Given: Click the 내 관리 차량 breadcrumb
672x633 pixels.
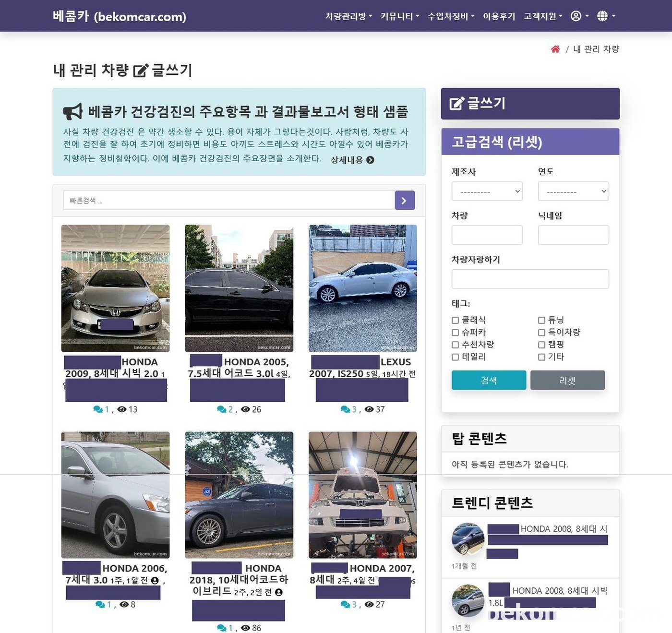Looking at the screenshot, I should point(596,49).
